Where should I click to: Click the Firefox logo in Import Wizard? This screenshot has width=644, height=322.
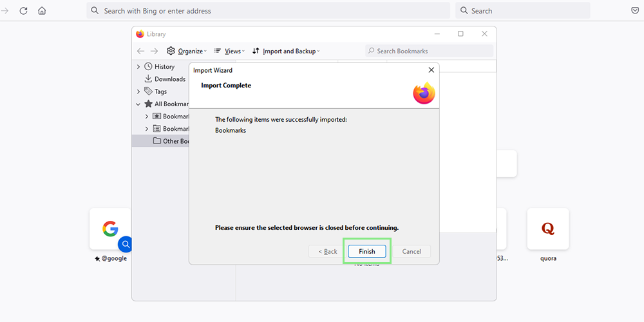[424, 93]
